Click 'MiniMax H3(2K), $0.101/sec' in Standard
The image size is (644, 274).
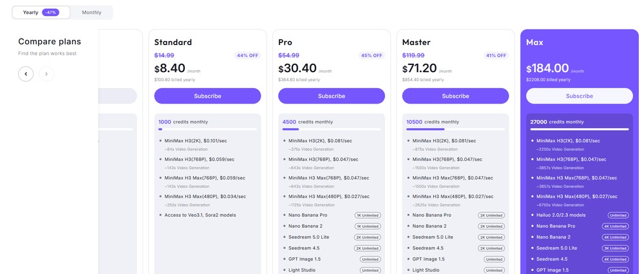(x=196, y=141)
